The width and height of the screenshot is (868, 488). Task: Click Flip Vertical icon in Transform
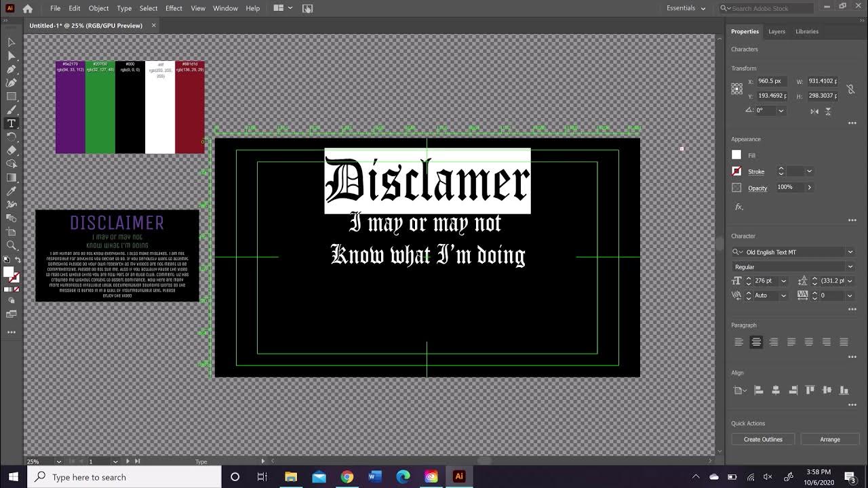point(829,110)
